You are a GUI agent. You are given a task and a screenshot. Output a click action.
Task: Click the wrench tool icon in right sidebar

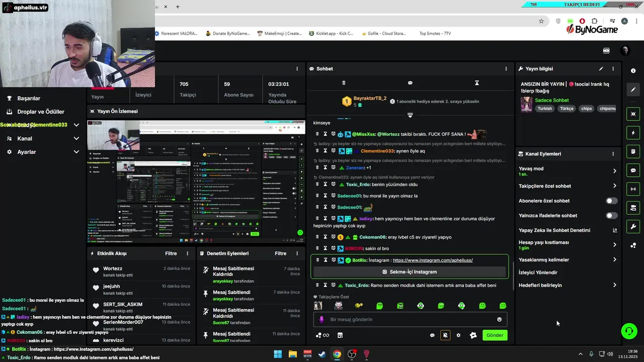pos(633,227)
